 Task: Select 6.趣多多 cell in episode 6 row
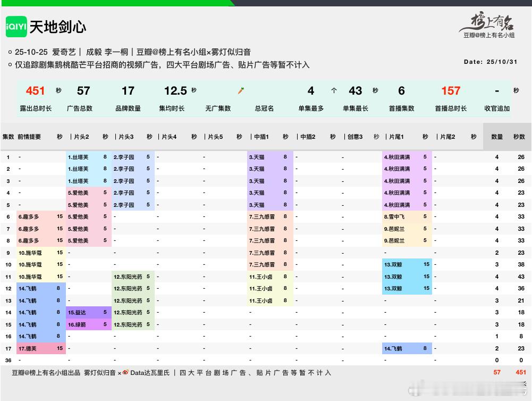coord(41,216)
